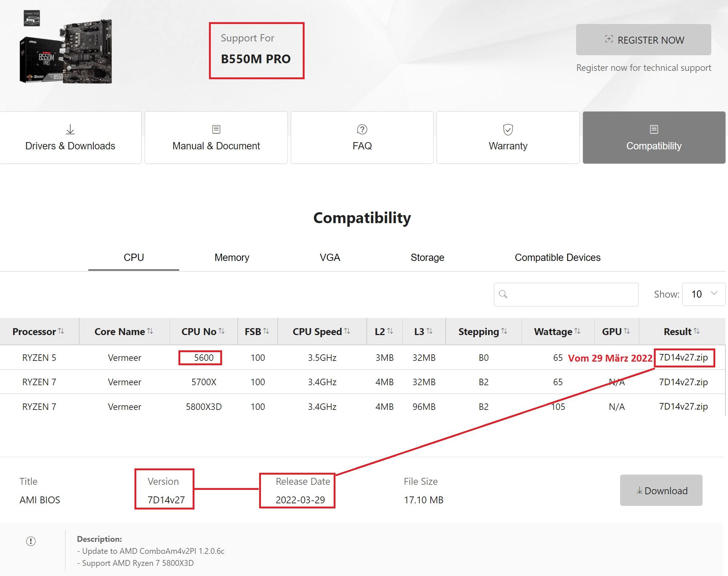Open the Warranty section
This screenshot has height=576, width=728.
pyautogui.click(x=508, y=138)
